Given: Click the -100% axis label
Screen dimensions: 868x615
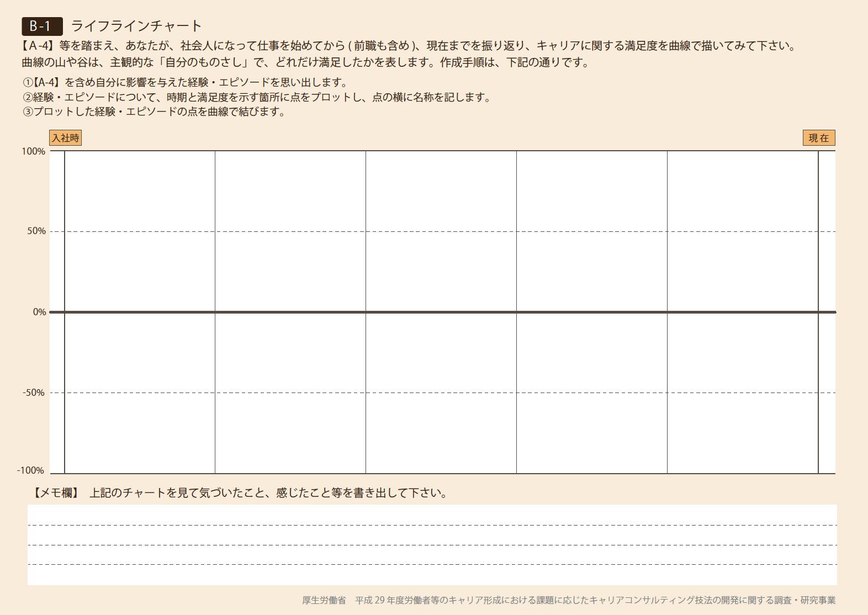Looking at the screenshot, I should (31, 470).
